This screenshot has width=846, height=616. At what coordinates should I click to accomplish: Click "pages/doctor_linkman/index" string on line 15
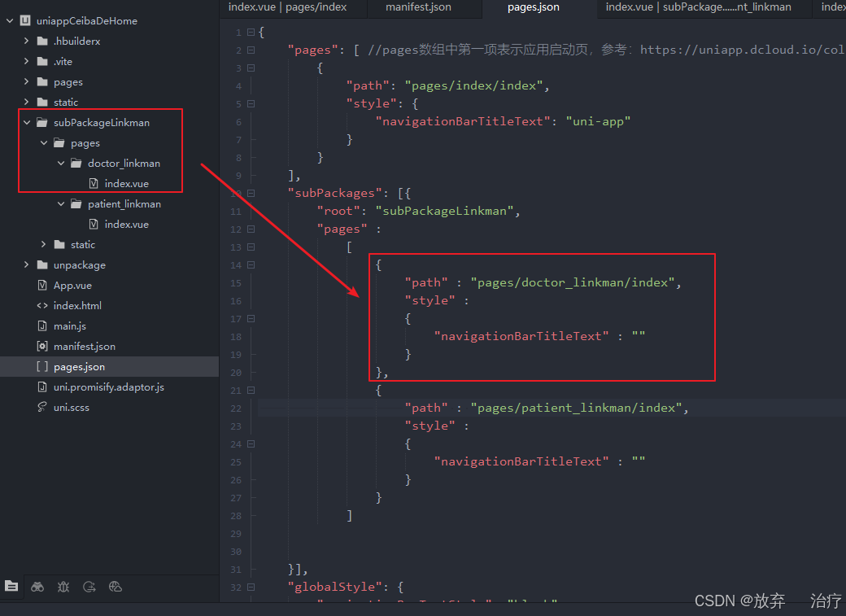click(573, 282)
